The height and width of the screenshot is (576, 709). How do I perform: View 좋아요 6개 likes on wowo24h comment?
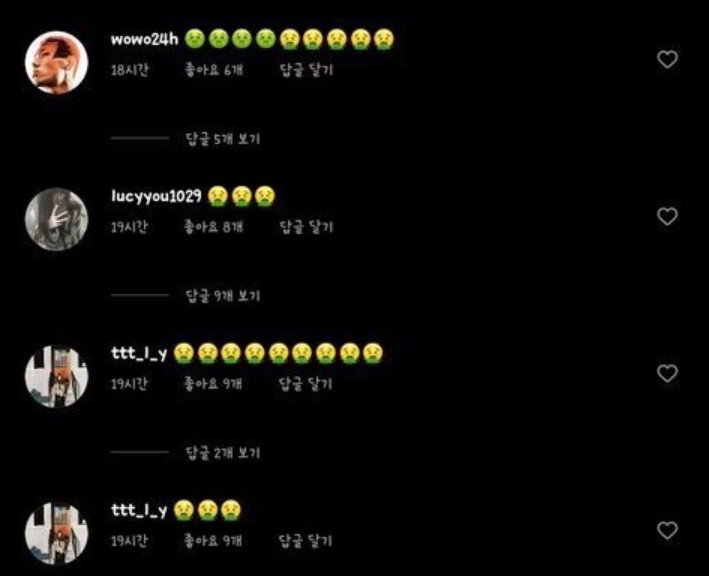[x=213, y=70]
